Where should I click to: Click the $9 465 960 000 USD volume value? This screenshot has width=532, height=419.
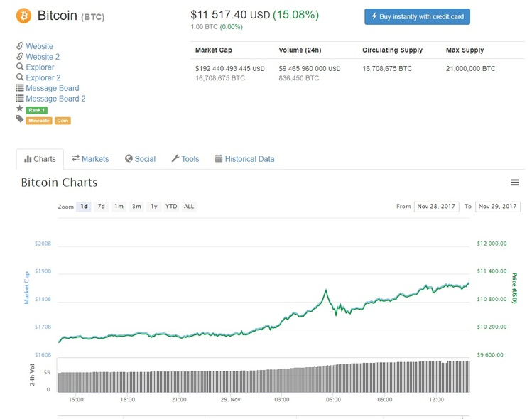coord(310,69)
